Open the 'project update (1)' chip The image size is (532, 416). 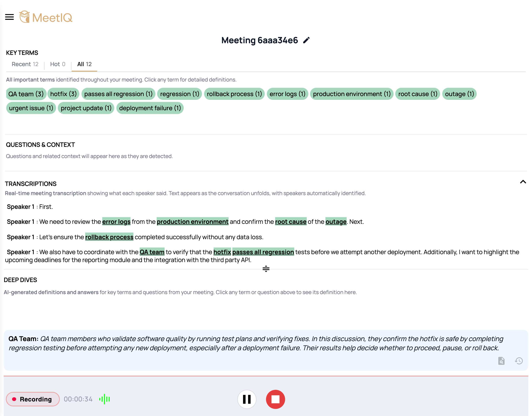pyautogui.click(x=86, y=108)
